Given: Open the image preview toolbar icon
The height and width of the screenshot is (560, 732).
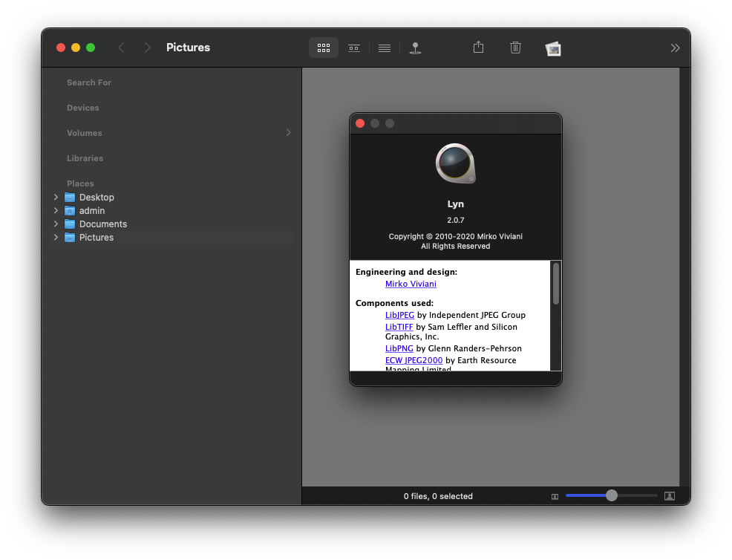Looking at the screenshot, I should point(553,48).
